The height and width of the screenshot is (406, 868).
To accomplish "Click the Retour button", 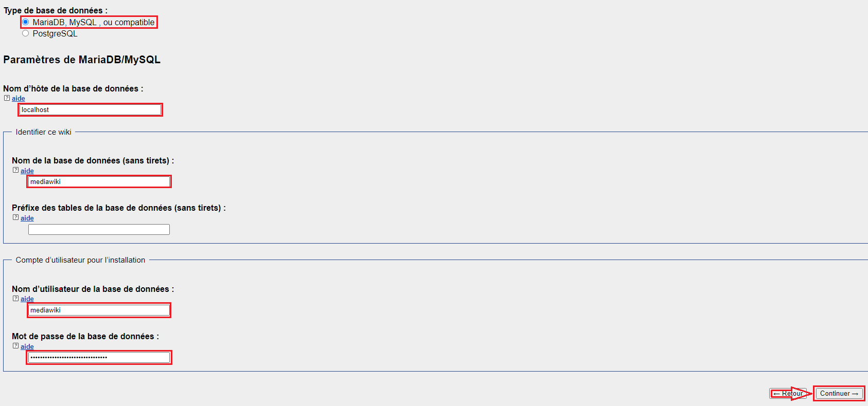I will pos(789,393).
